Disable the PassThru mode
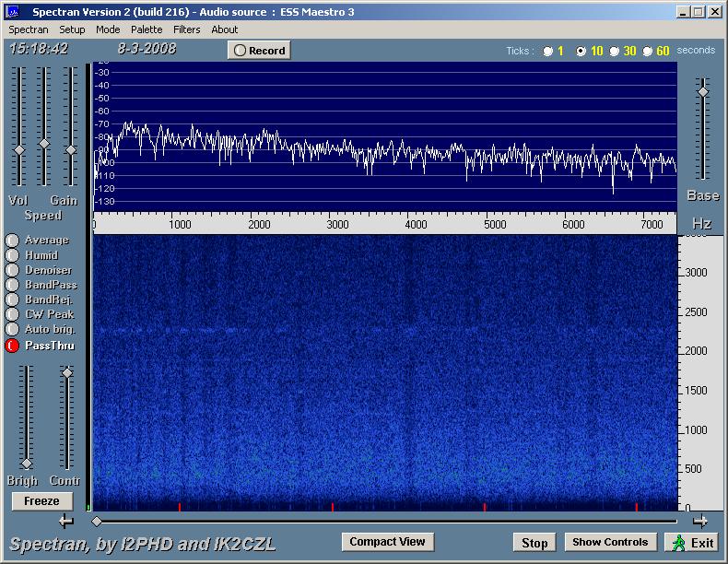Screen dimensions: 728x564 coord(12,346)
